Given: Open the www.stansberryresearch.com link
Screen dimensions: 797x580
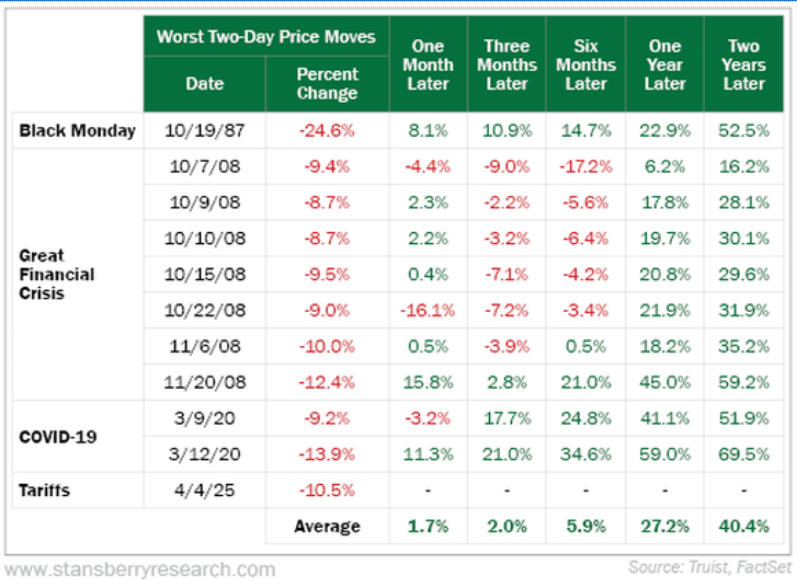Looking at the screenshot, I should click(x=140, y=568).
